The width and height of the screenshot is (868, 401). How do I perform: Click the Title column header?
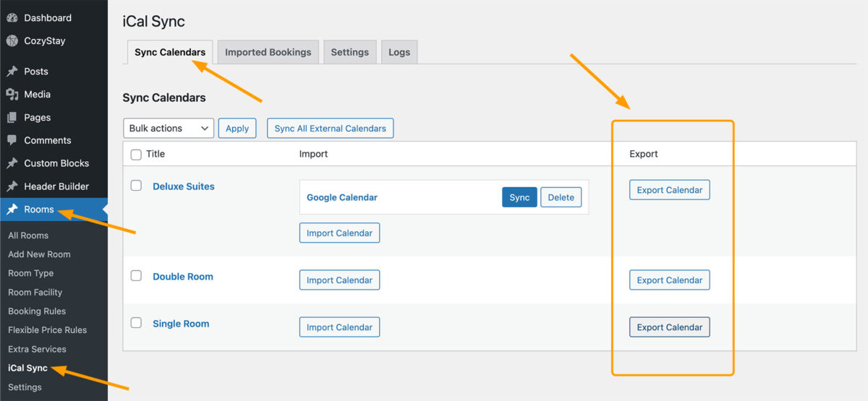click(x=156, y=154)
